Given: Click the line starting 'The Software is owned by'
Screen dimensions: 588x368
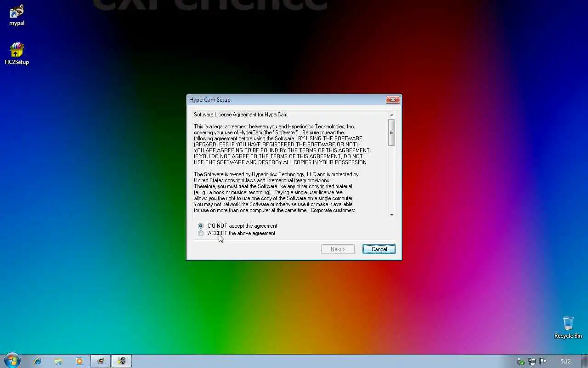Looking at the screenshot, I should (x=276, y=174).
